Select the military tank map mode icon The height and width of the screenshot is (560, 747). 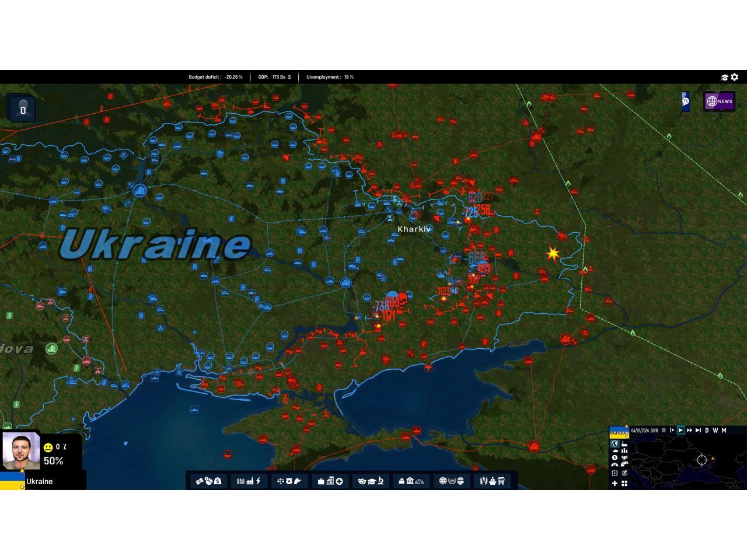615,451
